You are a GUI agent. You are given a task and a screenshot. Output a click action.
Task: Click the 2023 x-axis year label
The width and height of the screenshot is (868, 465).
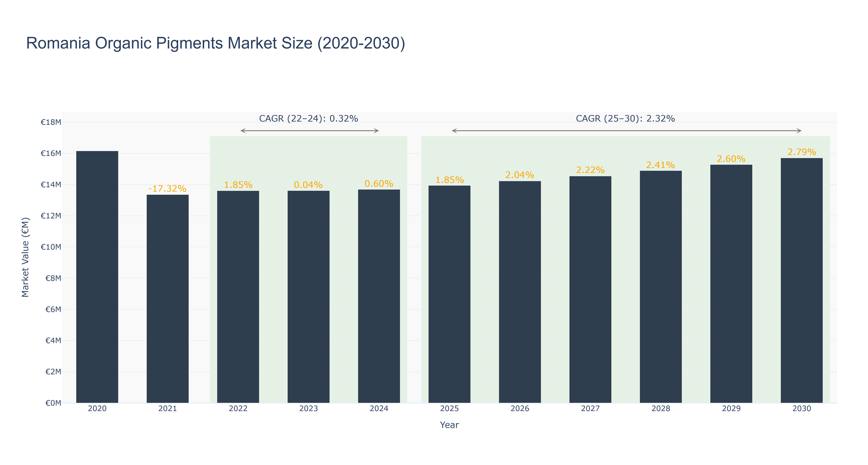pos(309,409)
